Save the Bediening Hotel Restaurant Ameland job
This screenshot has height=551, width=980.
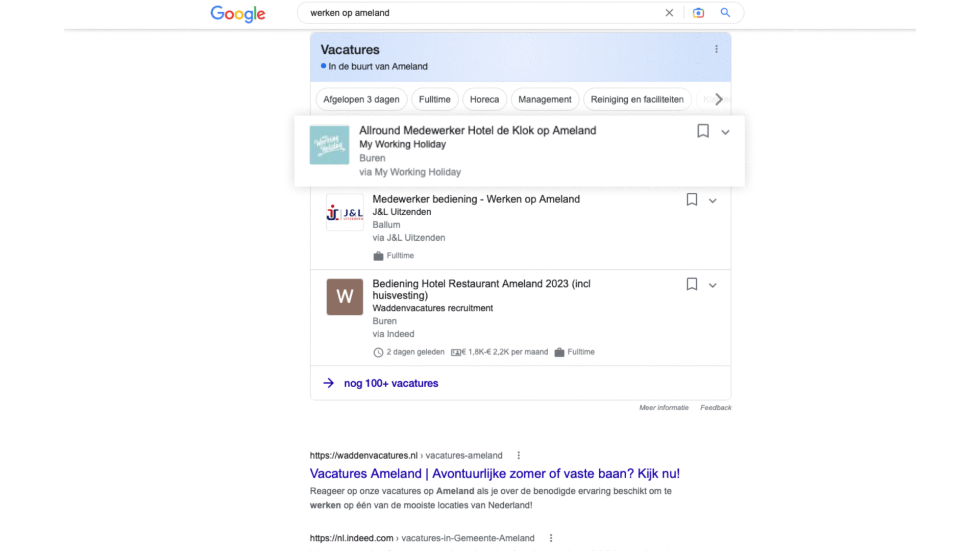click(x=692, y=284)
